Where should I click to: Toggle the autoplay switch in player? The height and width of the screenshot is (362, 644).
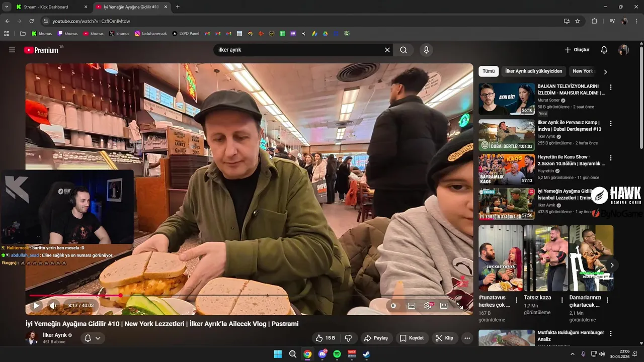point(393,306)
